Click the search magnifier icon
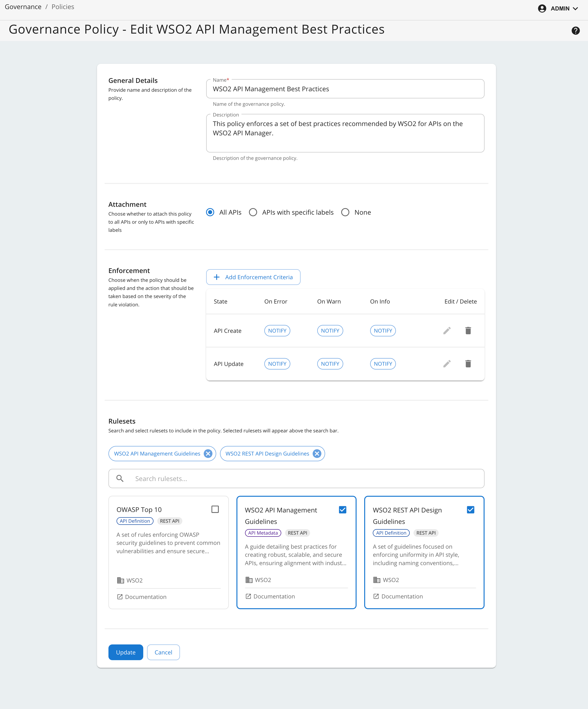This screenshot has height=709, width=588. [x=120, y=478]
